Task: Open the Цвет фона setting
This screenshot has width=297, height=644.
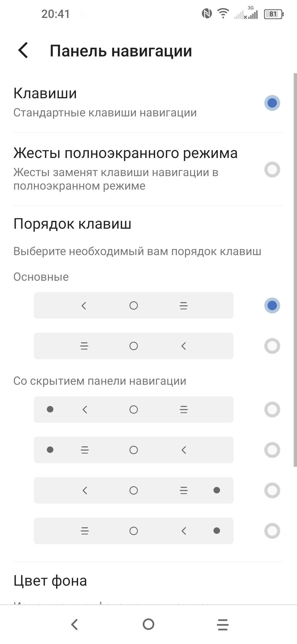Action: pyautogui.click(x=50, y=581)
